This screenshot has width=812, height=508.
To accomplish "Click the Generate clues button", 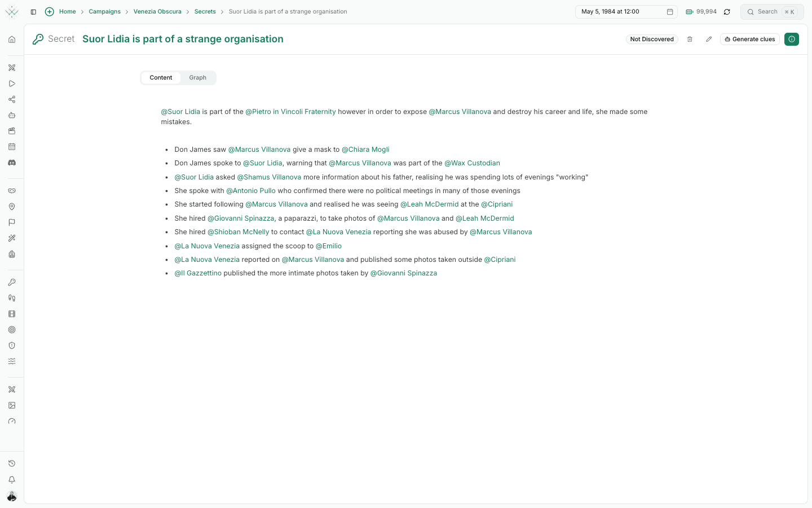I will (750, 39).
